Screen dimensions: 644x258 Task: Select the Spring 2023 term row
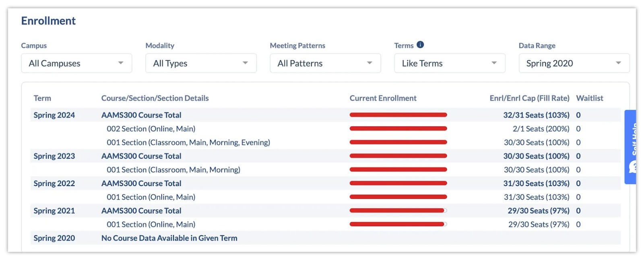325,156
